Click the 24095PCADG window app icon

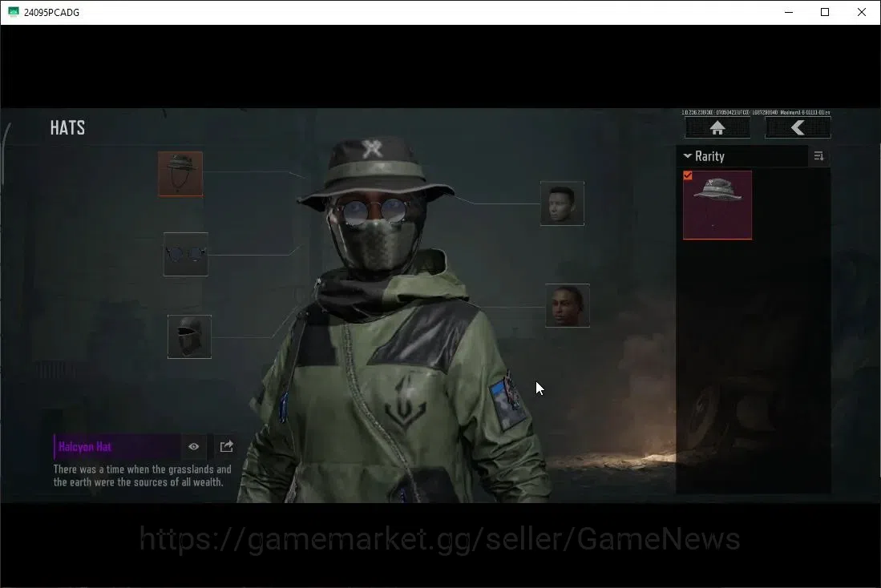(x=13, y=12)
